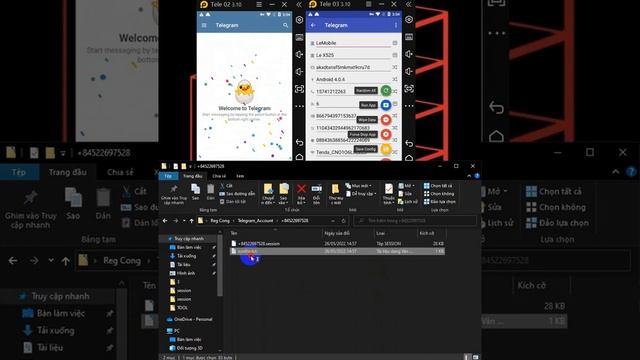Open the recent locations dropdown arrow
The image size is (640, 360).
point(184,220)
